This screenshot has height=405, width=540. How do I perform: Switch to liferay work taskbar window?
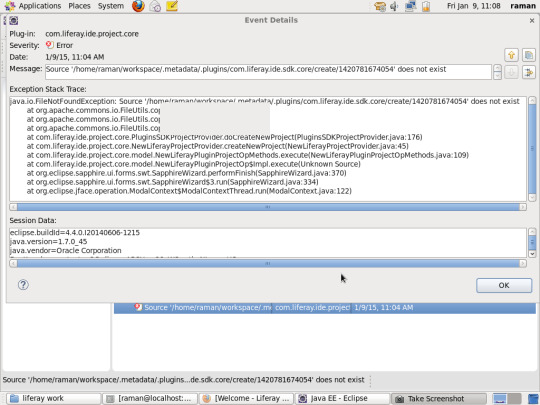(x=54, y=398)
